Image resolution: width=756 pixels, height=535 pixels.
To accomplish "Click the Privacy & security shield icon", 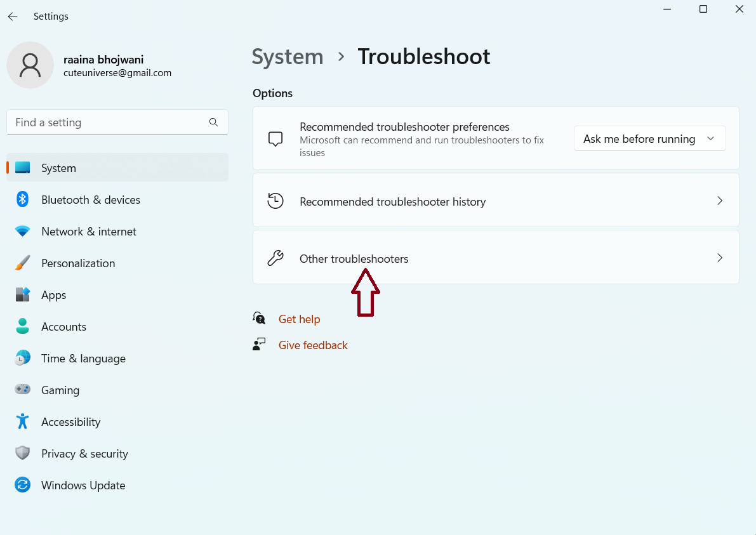I will (x=23, y=454).
